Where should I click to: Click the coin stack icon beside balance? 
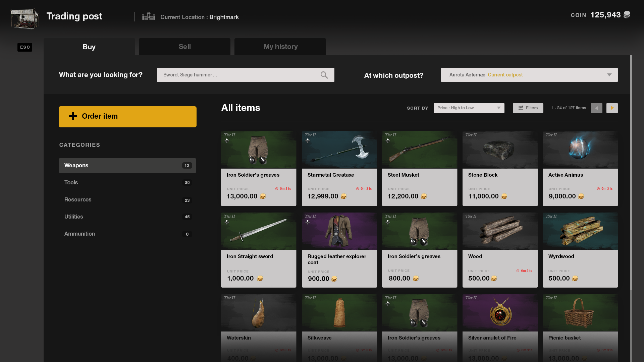point(627,15)
